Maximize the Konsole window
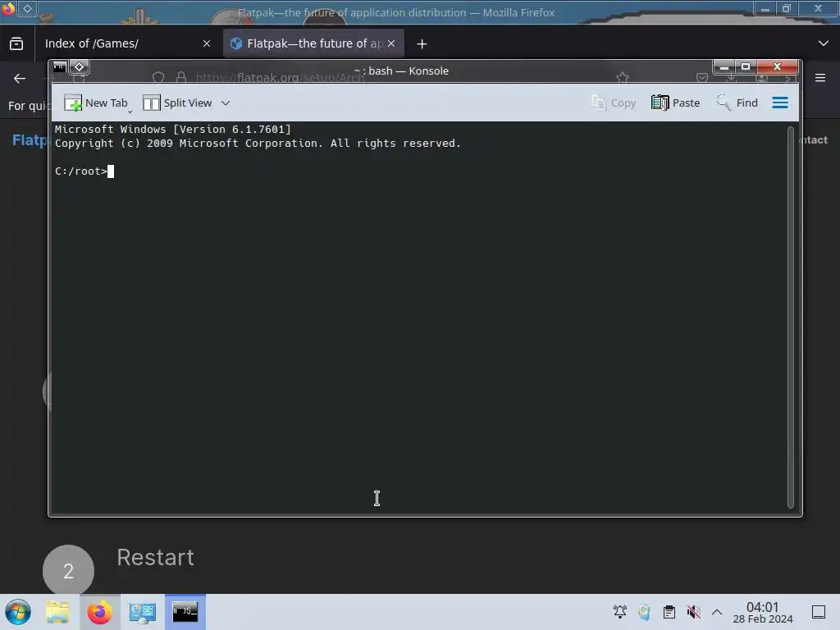Viewport: 840px width, 630px height. click(745, 67)
